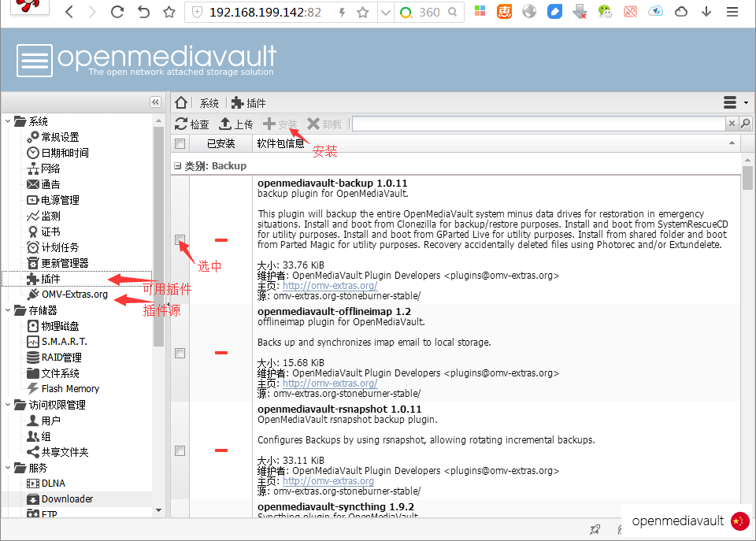Open the top-right hamburger menu dropdown
The image size is (756, 541).
pyautogui.click(x=735, y=103)
